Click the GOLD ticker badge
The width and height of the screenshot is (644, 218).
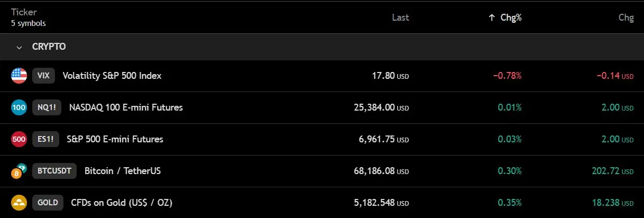click(48, 203)
